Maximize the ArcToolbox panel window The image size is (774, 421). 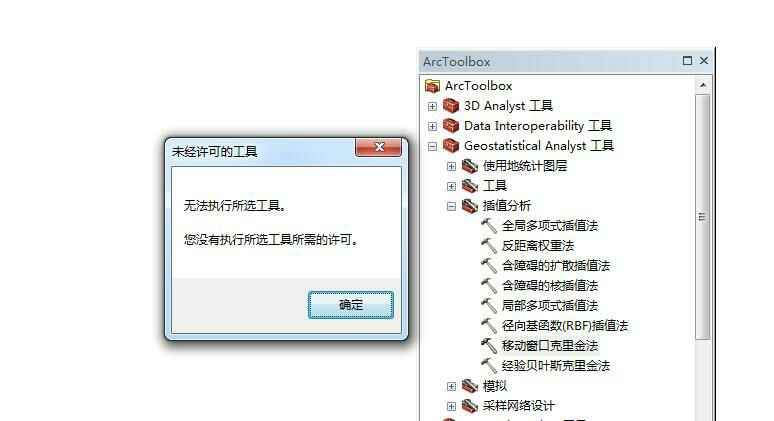click(x=687, y=61)
